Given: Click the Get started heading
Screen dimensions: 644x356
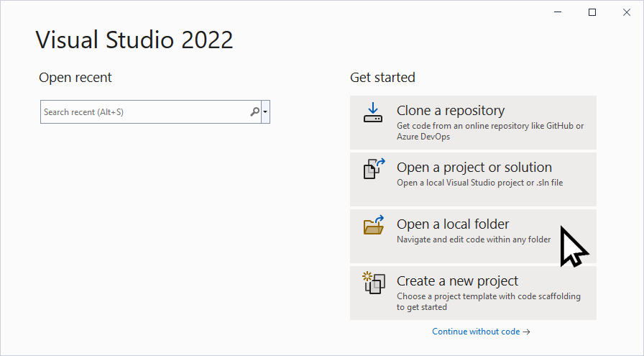Looking at the screenshot, I should pos(382,77).
